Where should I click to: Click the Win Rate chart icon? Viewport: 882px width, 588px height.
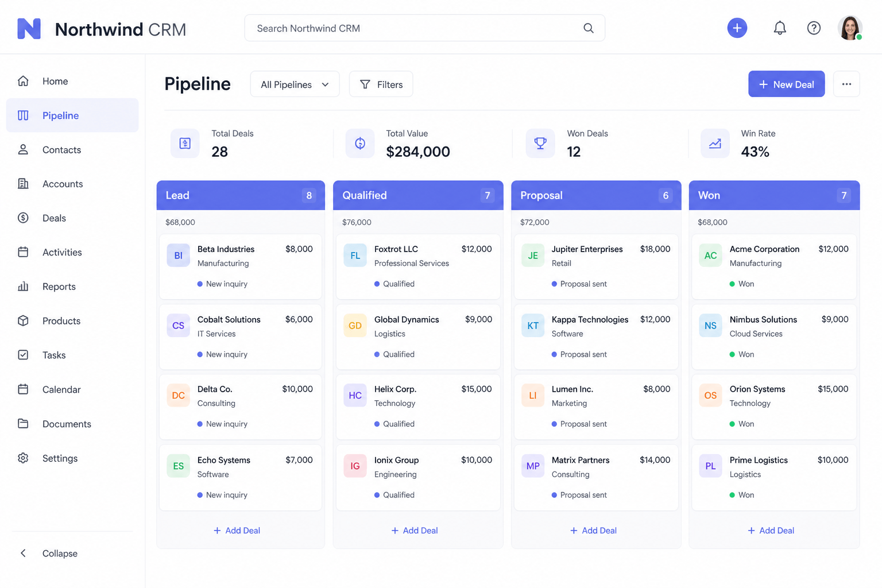tap(715, 144)
